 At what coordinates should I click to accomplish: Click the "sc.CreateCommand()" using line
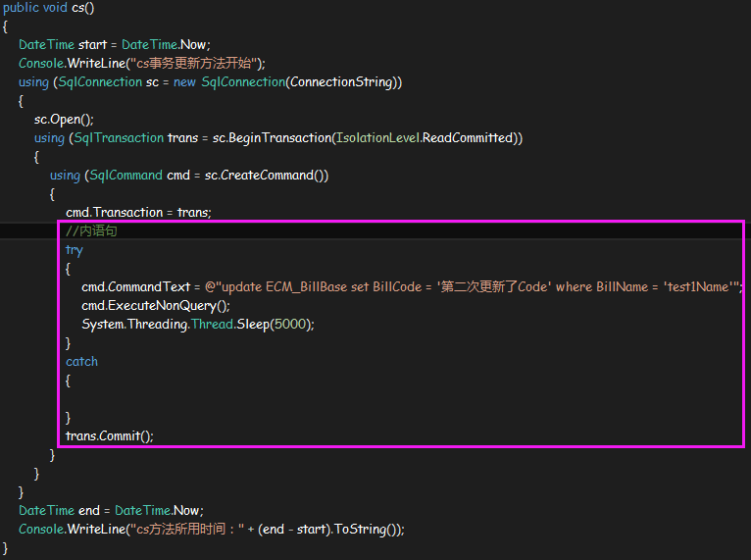[189, 176]
